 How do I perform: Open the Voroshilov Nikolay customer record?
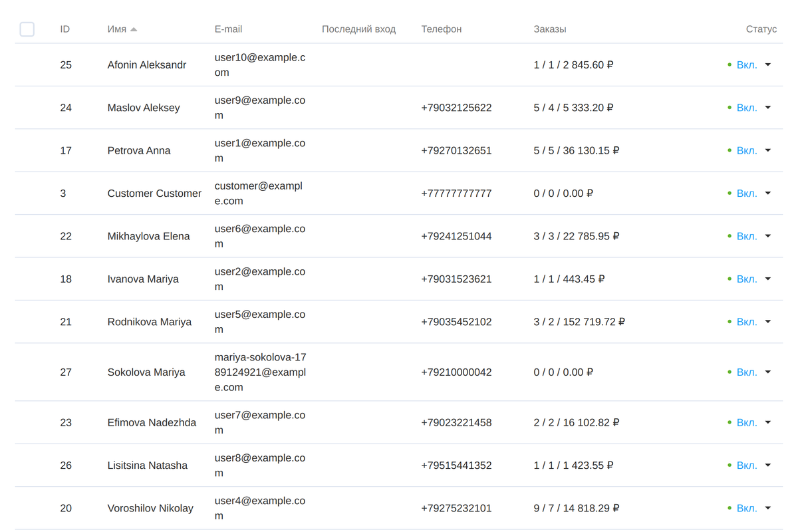pos(150,509)
